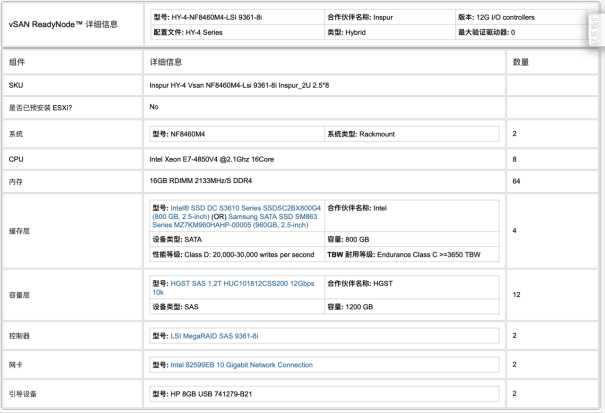Select 性能等级 Class D writes cell
This screenshot has width=605, height=413.
coord(237,254)
